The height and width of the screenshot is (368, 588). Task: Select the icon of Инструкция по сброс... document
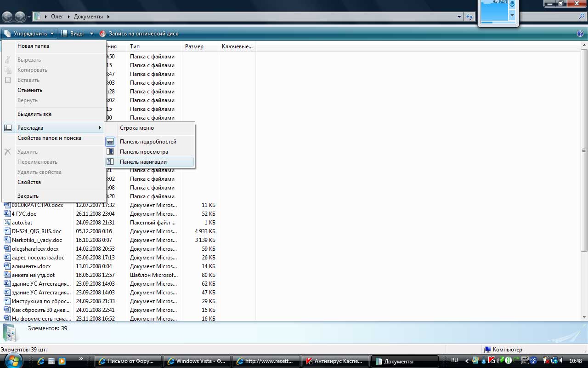click(7, 301)
